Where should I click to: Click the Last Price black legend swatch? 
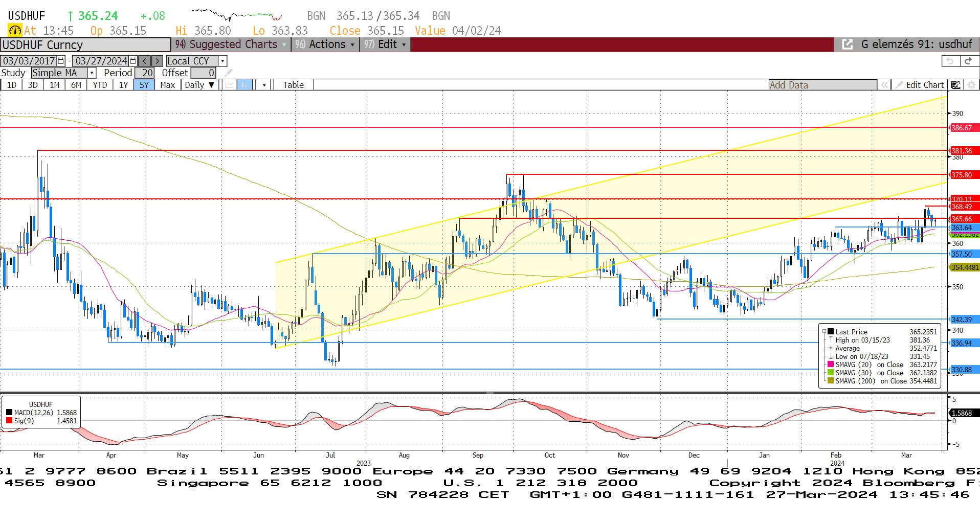(x=831, y=332)
